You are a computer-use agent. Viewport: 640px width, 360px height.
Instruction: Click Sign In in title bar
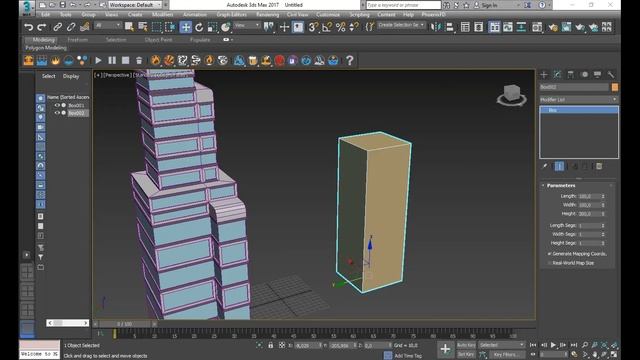(x=489, y=5)
